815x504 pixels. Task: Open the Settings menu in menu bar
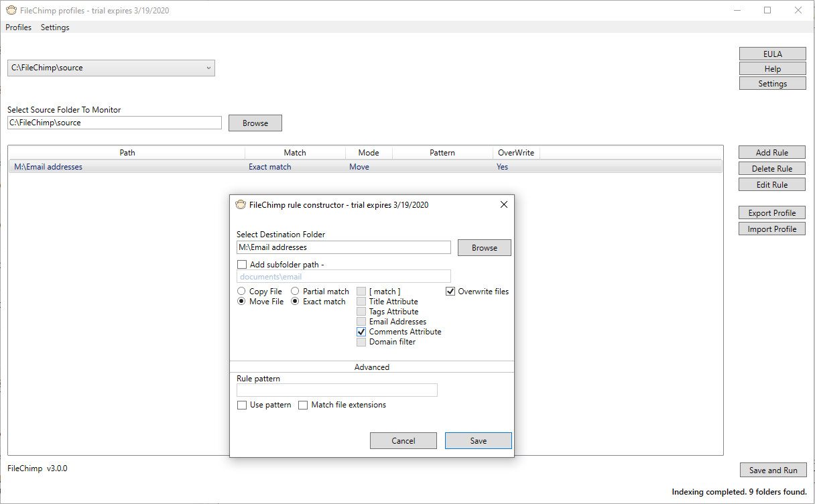[55, 27]
